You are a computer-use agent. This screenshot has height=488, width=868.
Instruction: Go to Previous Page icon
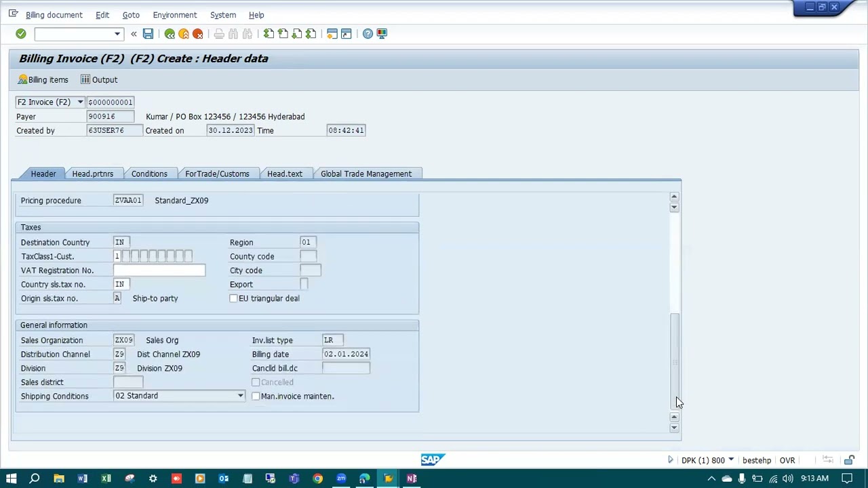[283, 34]
